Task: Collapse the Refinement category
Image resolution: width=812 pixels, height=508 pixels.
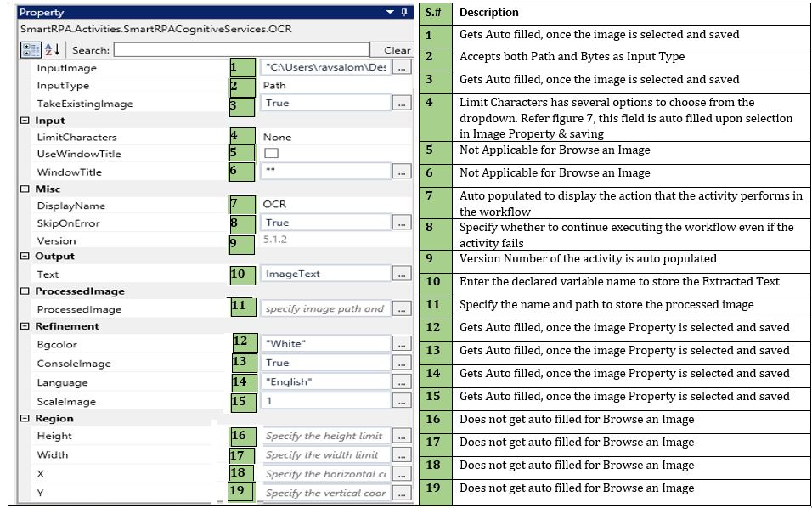Action: click(25, 326)
